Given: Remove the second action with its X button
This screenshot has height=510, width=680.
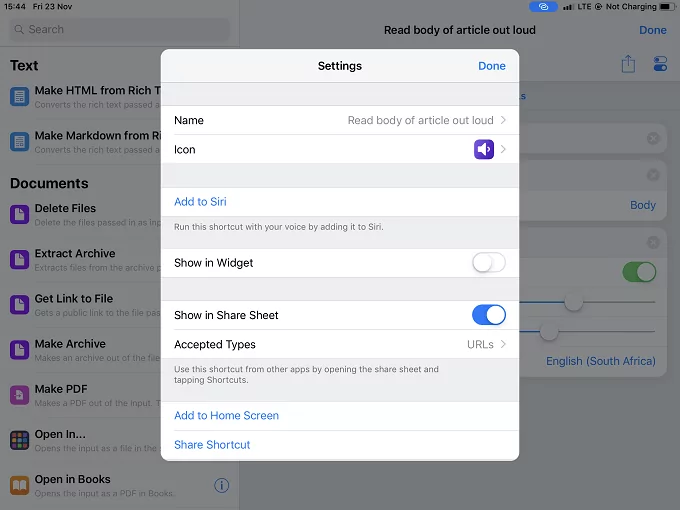Looking at the screenshot, I should point(653,175).
